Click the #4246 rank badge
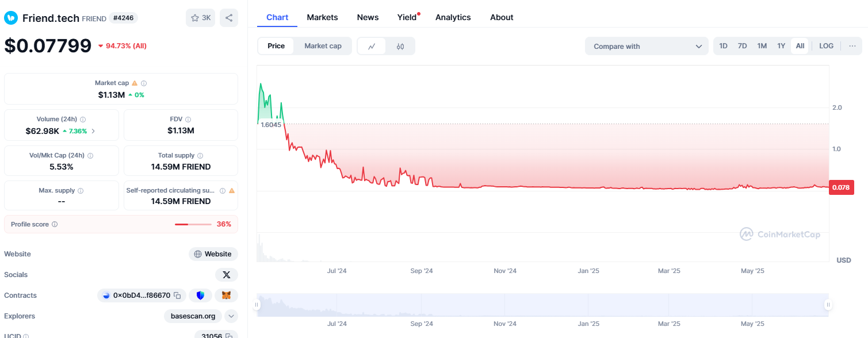Image resolution: width=868 pixels, height=338 pixels. 124,18
